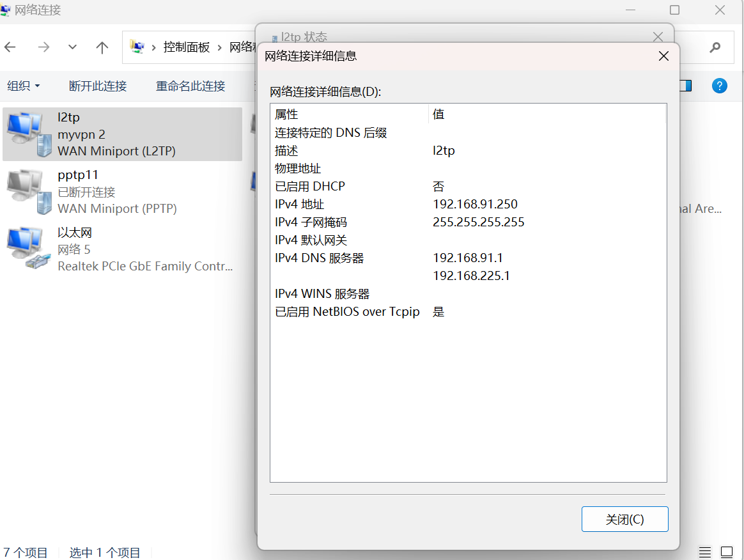The image size is (744, 560).
Task: Maximize the 网络连接 window
Action: click(674, 10)
